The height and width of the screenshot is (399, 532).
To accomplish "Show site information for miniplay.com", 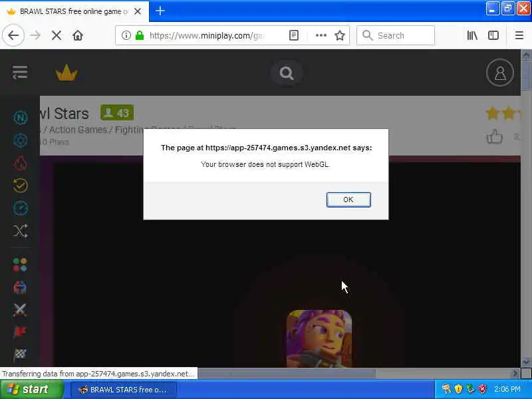I will point(126,35).
